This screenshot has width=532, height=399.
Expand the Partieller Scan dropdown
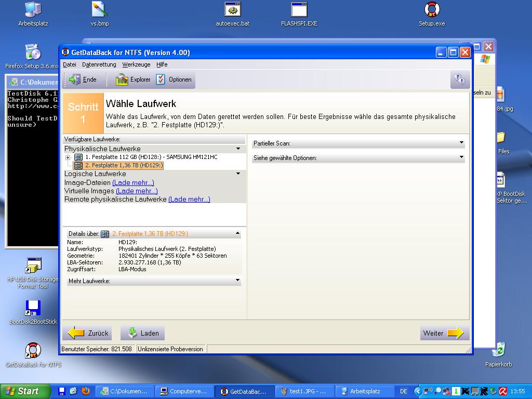point(461,143)
